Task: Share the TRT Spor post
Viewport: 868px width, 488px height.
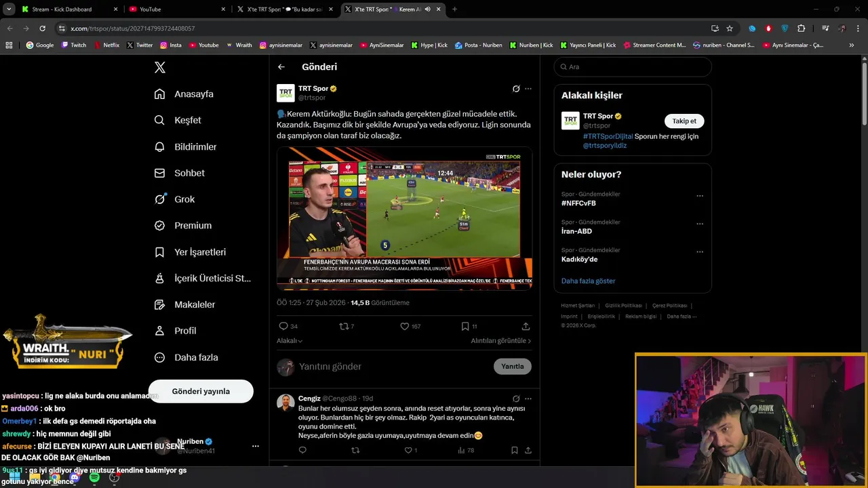Action: tap(526, 326)
